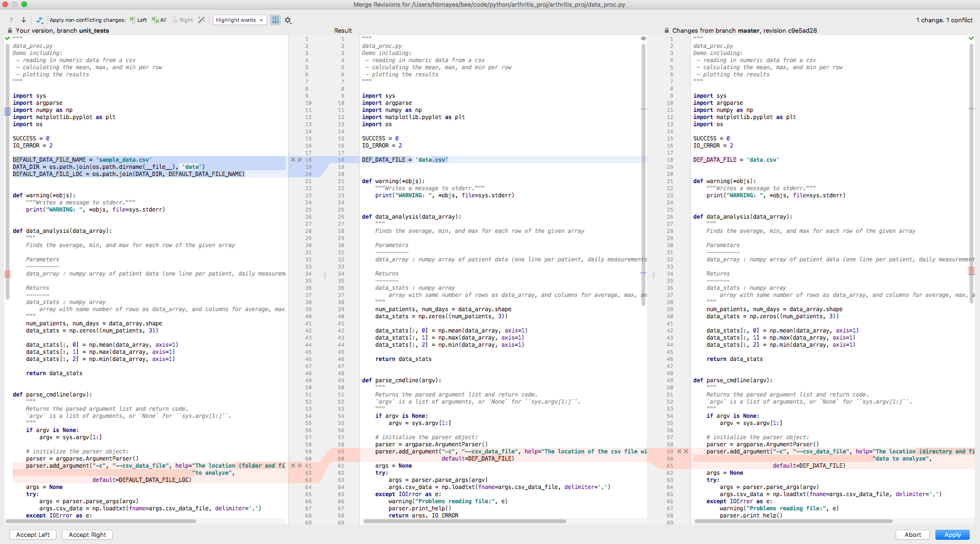Click lock icon beside Your version
The width and height of the screenshot is (980, 544).
pyautogui.click(x=10, y=30)
